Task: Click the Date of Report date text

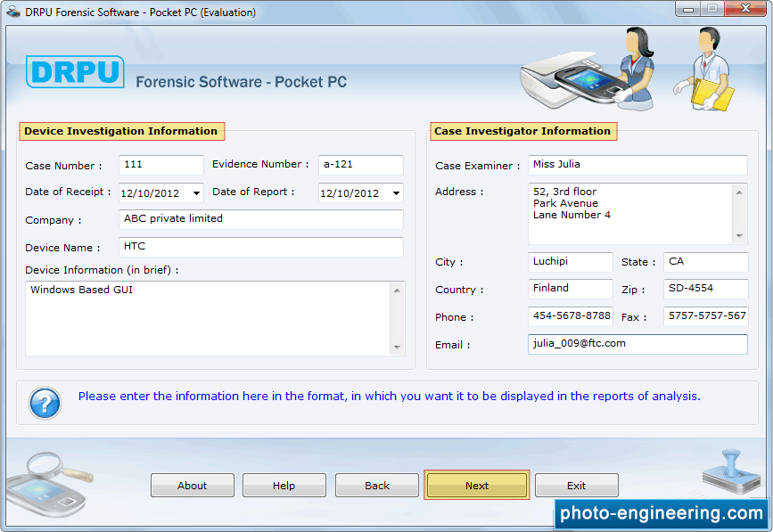Action: (349, 193)
